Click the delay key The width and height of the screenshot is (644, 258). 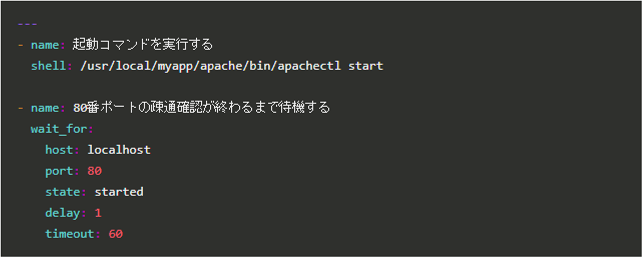click(63, 213)
